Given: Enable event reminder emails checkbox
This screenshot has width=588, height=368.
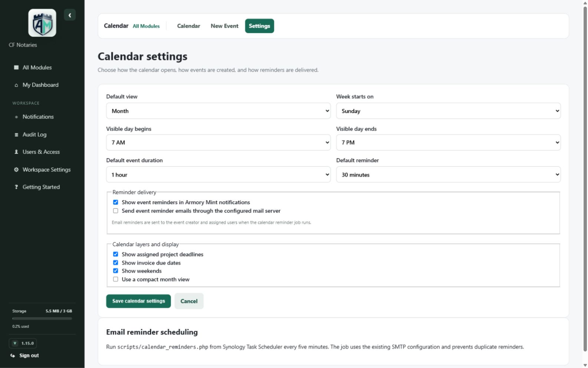Looking at the screenshot, I should pos(116,211).
